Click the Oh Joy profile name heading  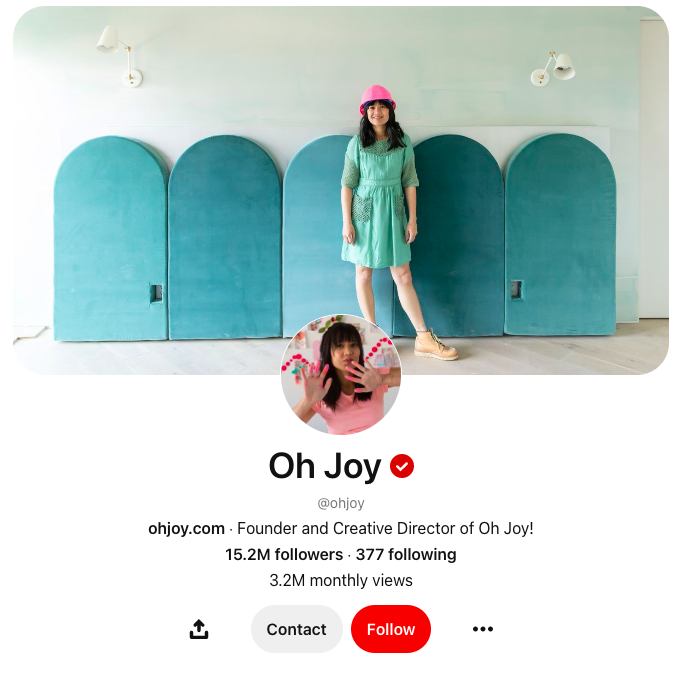tap(325, 466)
